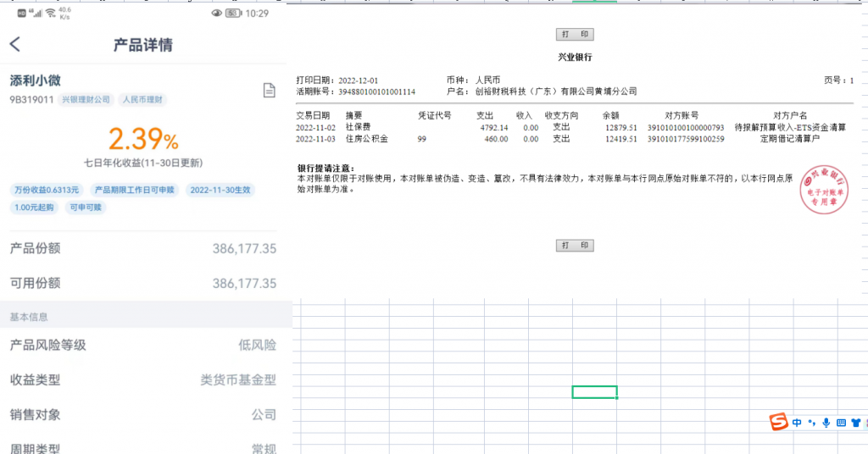Click the 2.39% seven-day yield figure

[143, 139]
